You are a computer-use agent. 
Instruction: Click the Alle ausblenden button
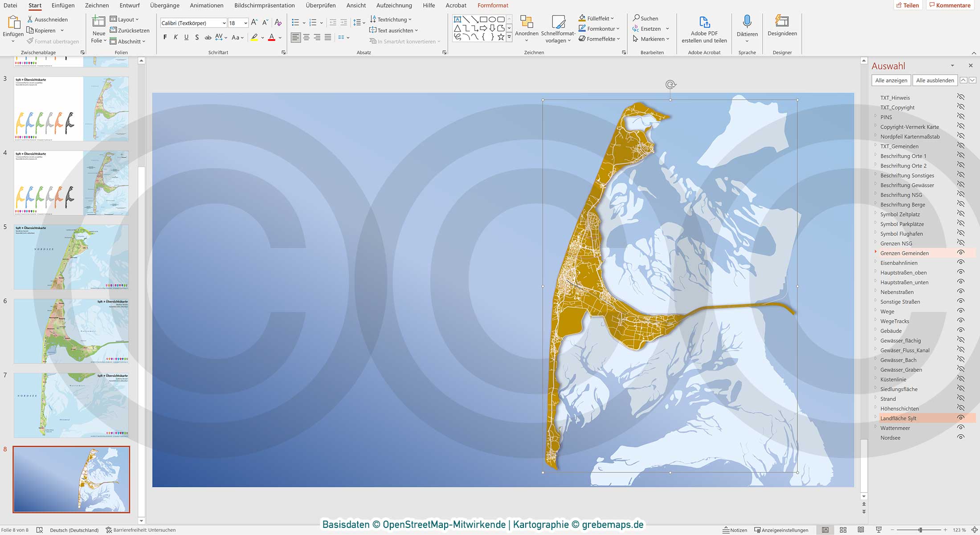(935, 80)
